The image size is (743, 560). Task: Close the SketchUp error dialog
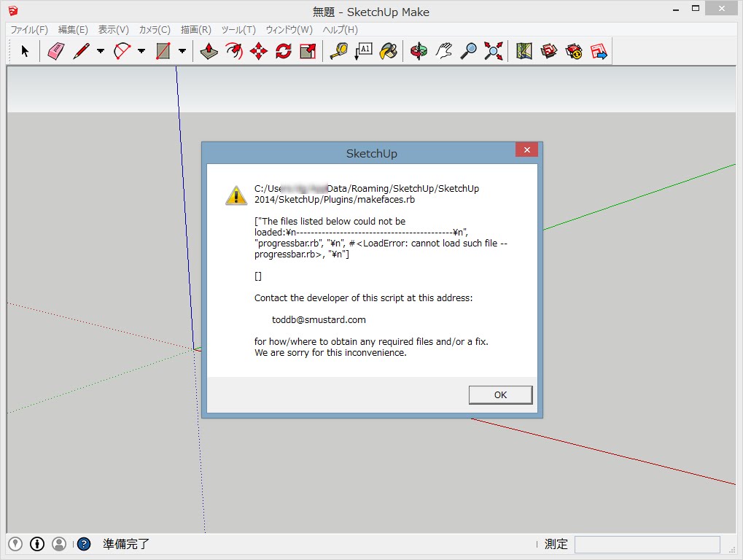527,149
